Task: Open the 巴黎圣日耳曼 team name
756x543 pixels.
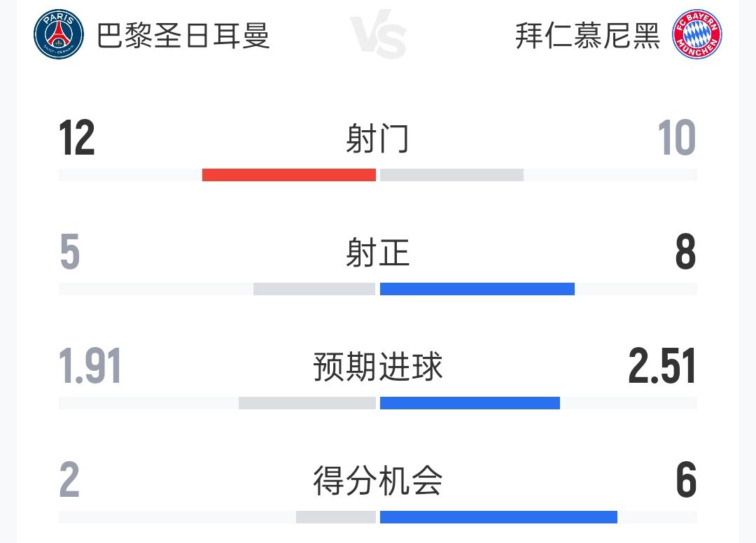Action: (183, 35)
